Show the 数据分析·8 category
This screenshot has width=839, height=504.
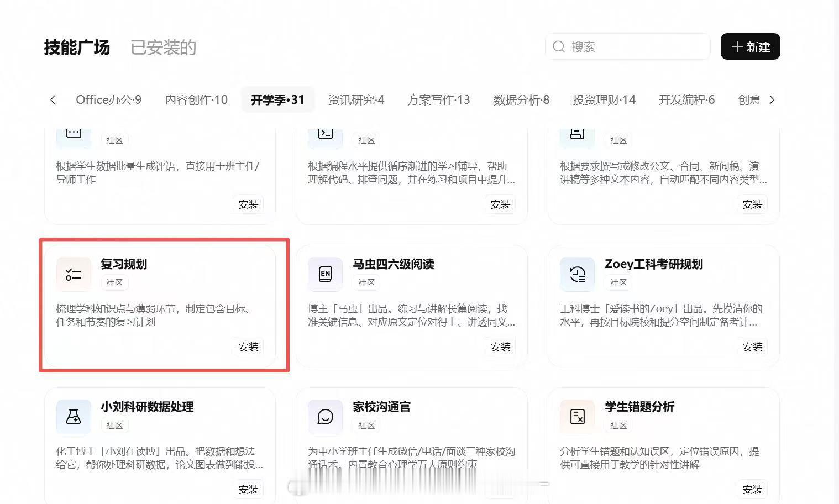(521, 100)
